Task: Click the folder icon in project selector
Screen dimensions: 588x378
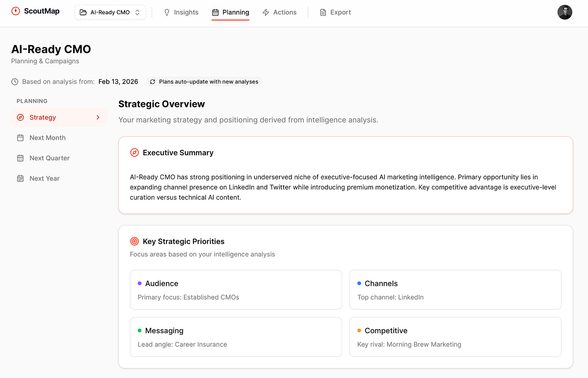Action: [83, 13]
